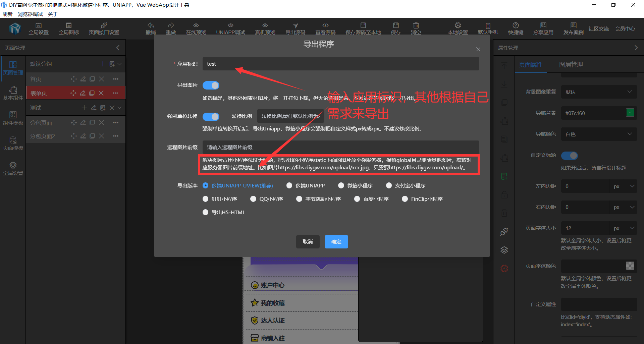Click the 导出源码 export source icon
644x344 pixels.
[x=295, y=28]
